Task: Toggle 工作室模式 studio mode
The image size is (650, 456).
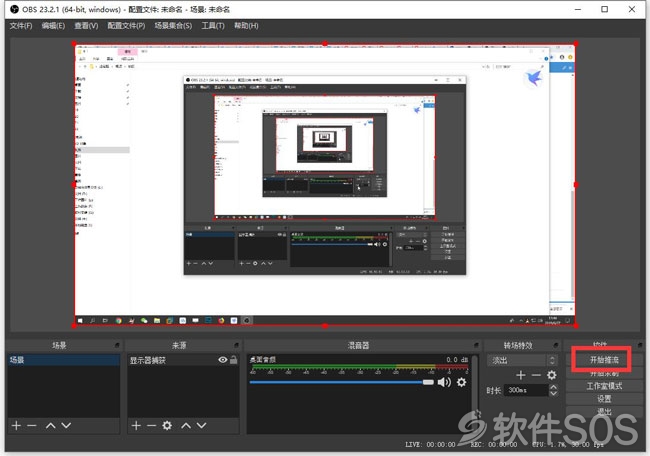Action: (x=604, y=386)
